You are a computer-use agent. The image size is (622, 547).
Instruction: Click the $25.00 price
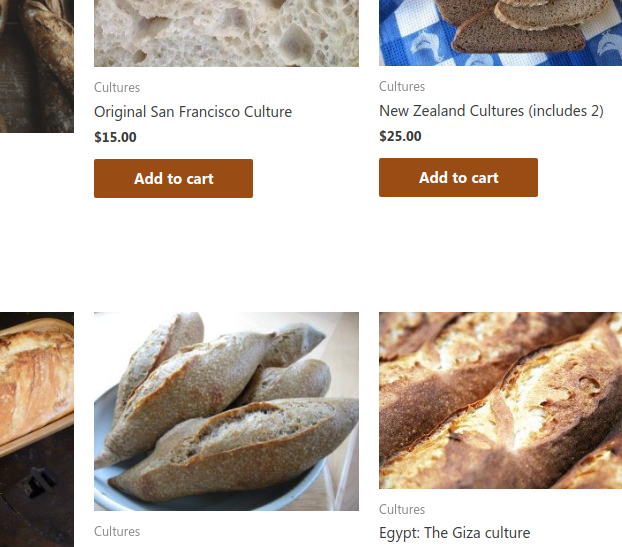(x=400, y=136)
